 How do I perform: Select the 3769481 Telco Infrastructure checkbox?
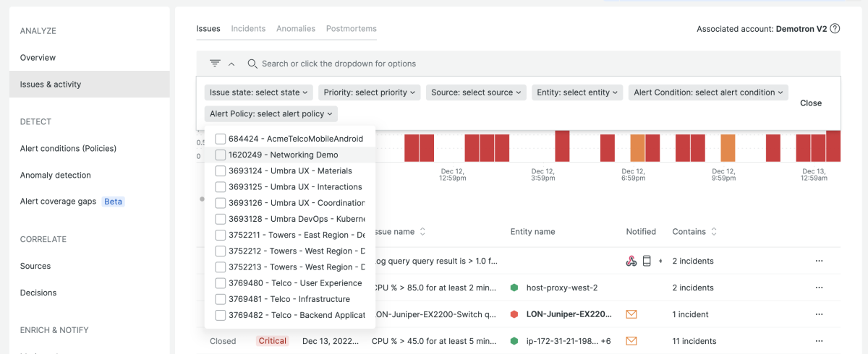point(221,299)
